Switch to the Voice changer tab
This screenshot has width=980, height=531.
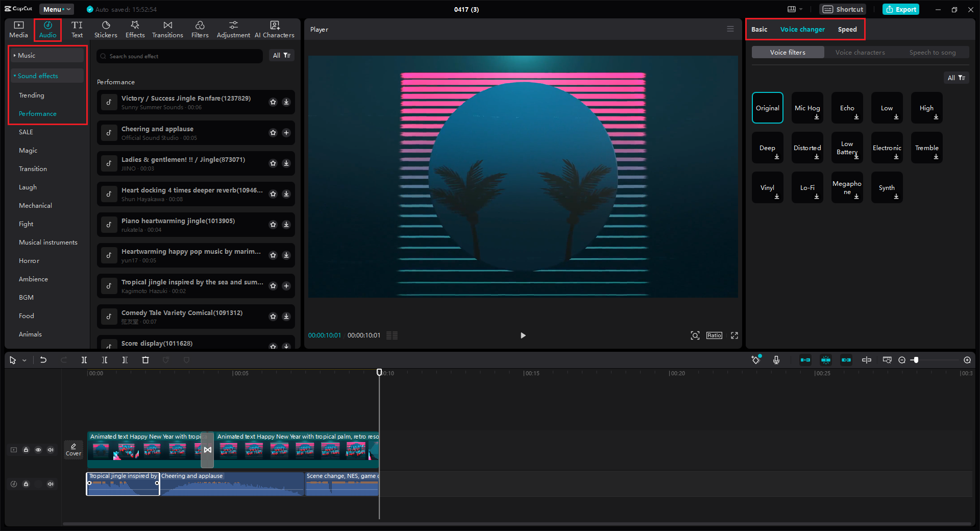click(802, 29)
